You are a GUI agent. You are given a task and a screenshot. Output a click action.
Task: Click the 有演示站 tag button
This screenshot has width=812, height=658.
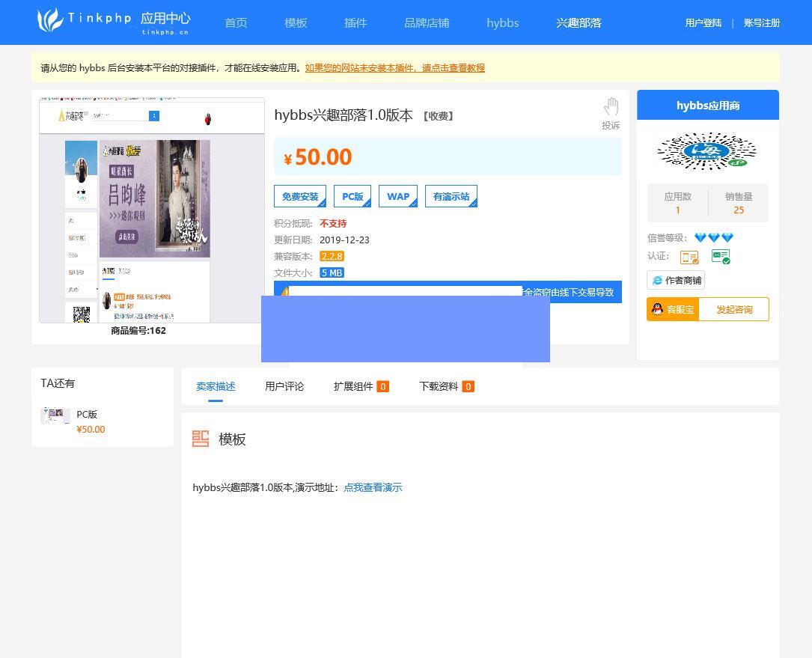click(x=451, y=196)
